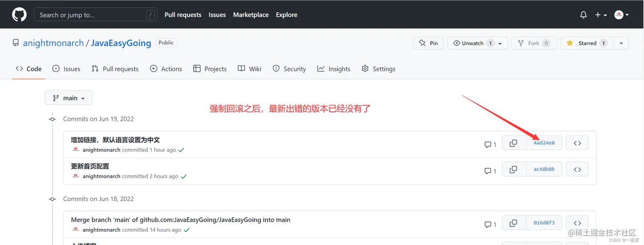Browse repository at commit 016d8f3
The width and height of the screenshot is (644, 245).
(x=578, y=223)
